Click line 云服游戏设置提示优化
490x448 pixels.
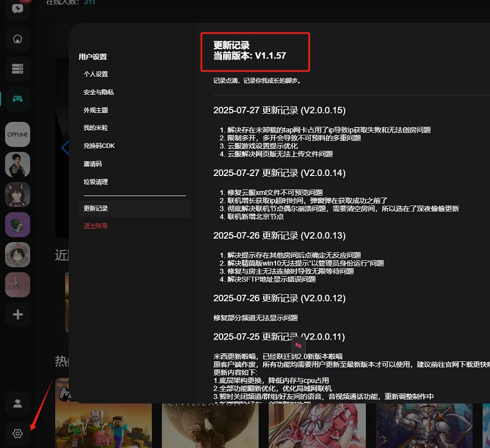(263, 146)
